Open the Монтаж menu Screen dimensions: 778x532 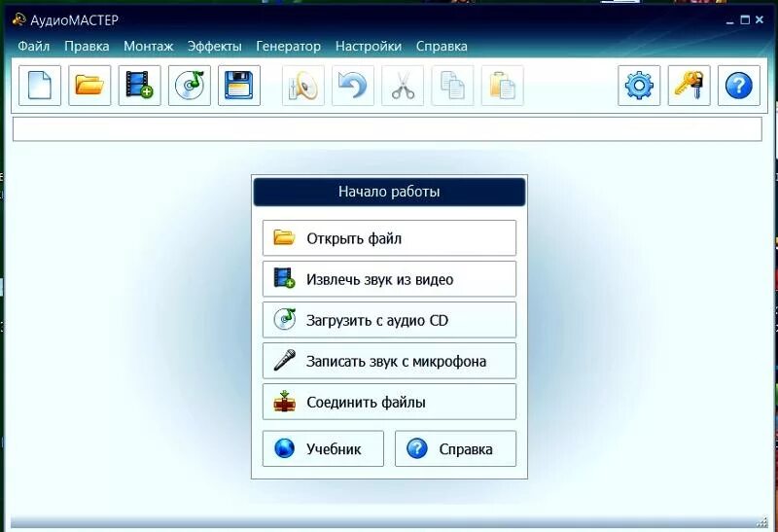[x=149, y=46]
